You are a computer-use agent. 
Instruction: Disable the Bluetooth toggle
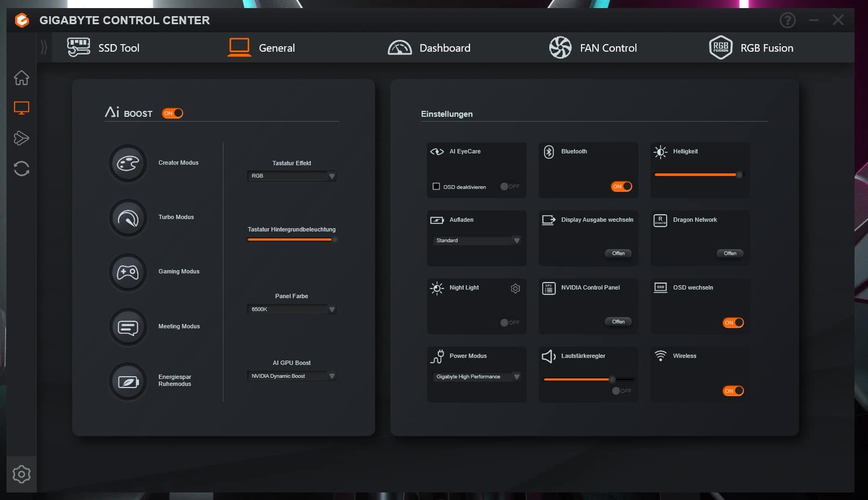[621, 186]
